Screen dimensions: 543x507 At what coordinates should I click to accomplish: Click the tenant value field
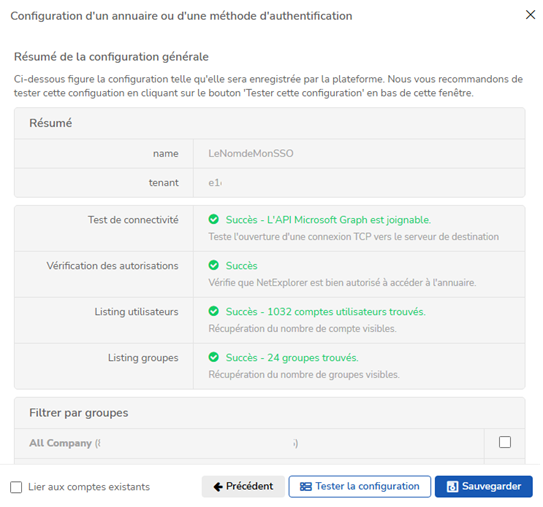point(359,183)
